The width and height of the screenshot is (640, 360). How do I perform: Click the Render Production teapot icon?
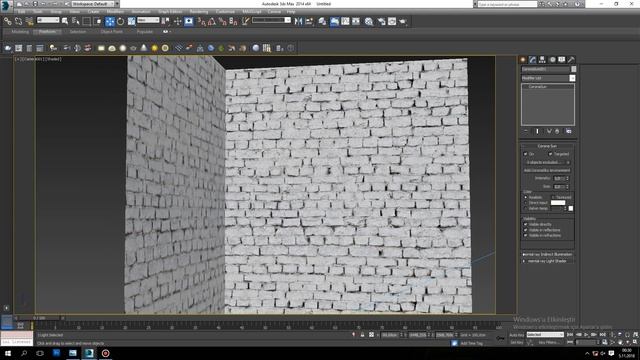(403, 21)
